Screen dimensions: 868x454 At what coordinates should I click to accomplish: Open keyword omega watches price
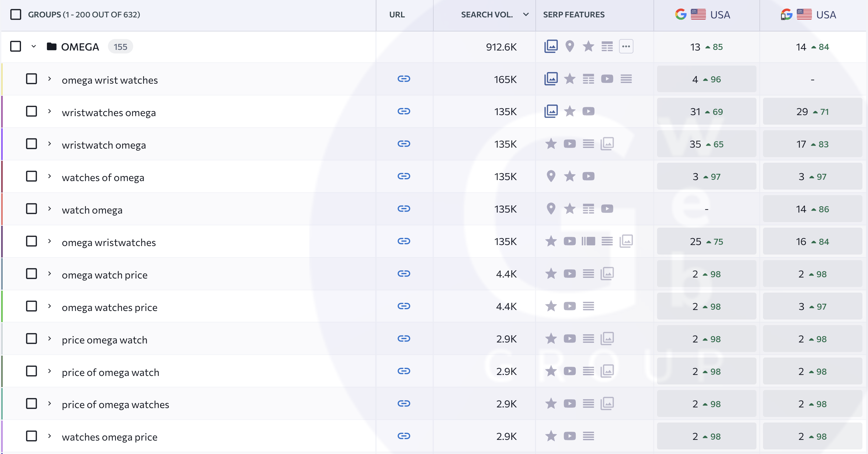(x=109, y=307)
